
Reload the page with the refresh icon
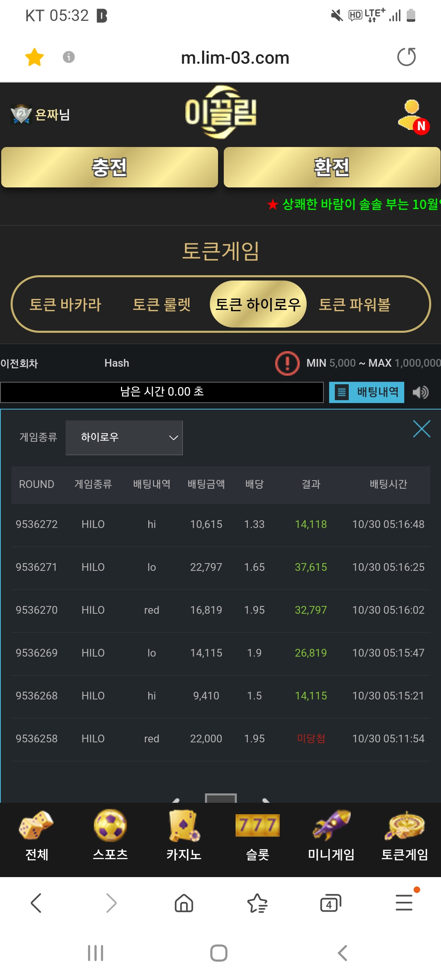pos(406,57)
